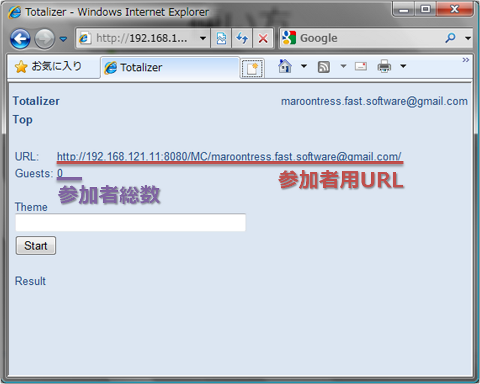480x384 pixels.
Task: Maximize the Internet Explorer window
Action: coord(426,9)
